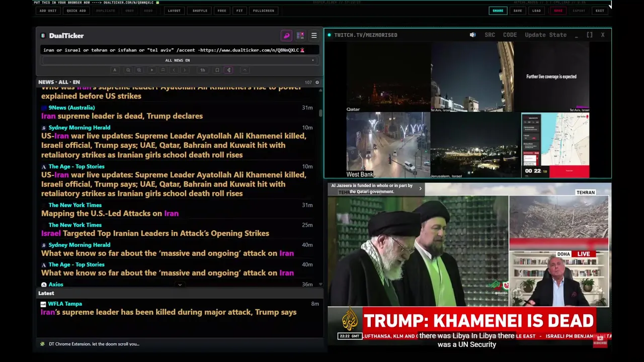Image resolution: width=644 pixels, height=362 pixels.
Task: Click the SHARE button
Action: pos(498,11)
